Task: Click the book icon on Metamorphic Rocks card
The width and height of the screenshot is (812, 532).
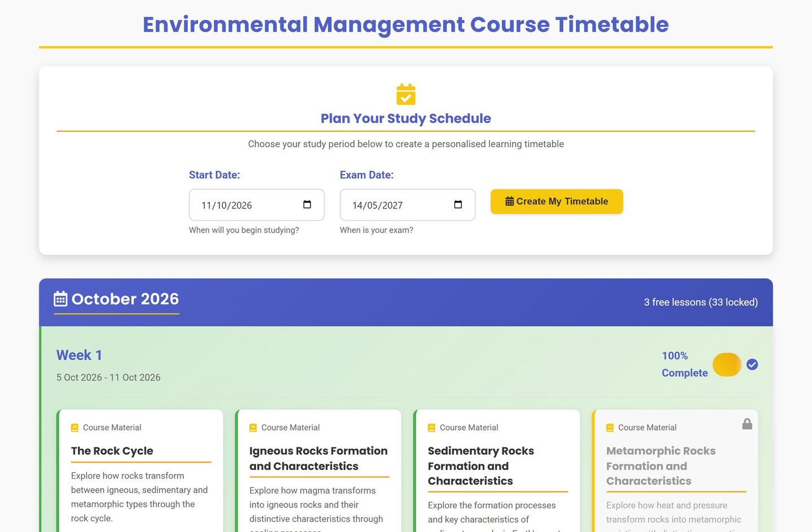Action: pos(610,428)
